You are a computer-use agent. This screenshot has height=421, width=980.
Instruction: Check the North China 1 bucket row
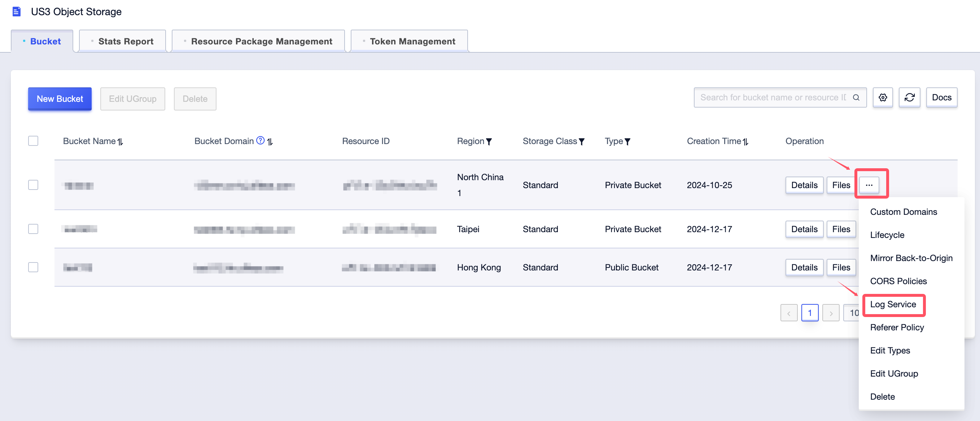click(33, 185)
